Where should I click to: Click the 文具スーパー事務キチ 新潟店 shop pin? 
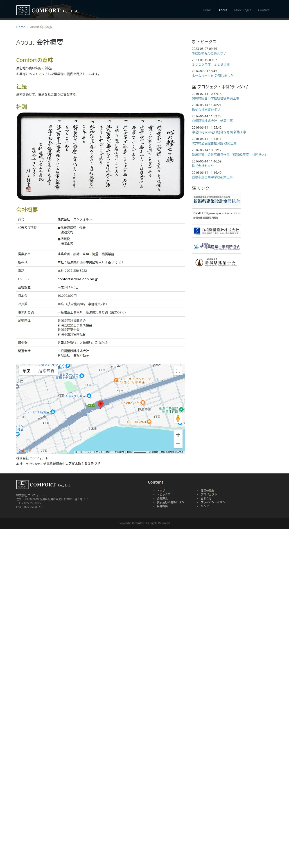(81, 376)
